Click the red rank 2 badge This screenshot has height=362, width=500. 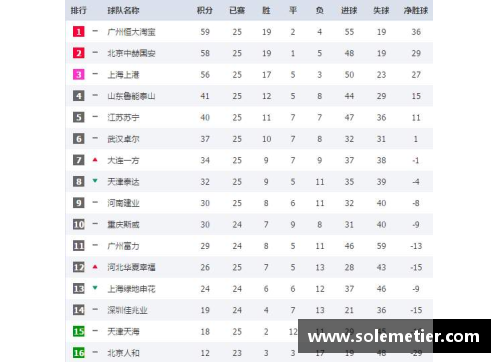click(79, 53)
